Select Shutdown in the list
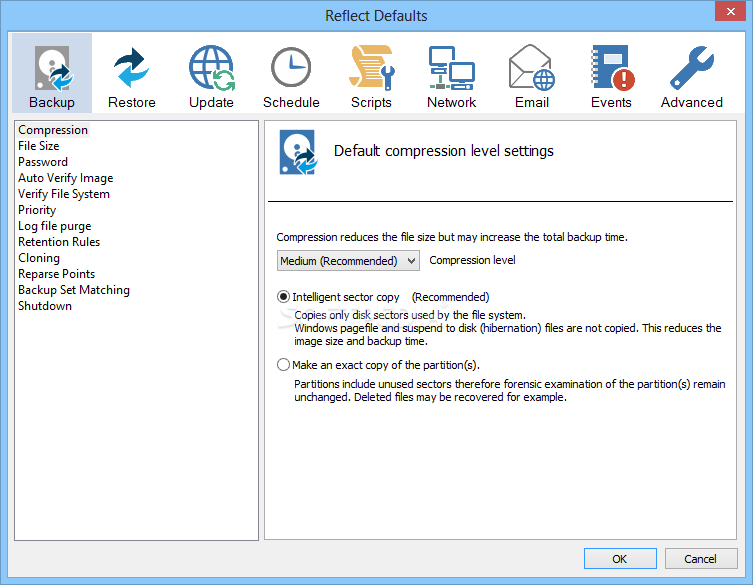Screen dimensions: 753x585 coord(45,306)
